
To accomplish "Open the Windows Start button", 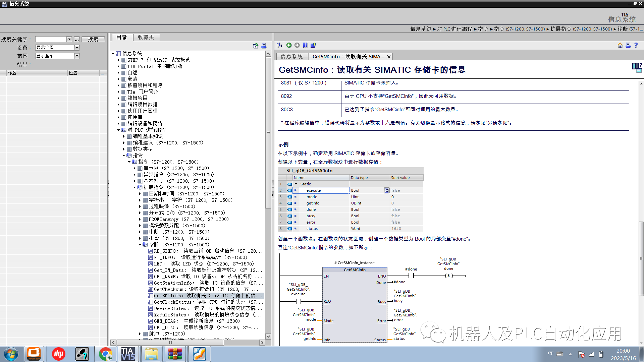I will (11, 354).
